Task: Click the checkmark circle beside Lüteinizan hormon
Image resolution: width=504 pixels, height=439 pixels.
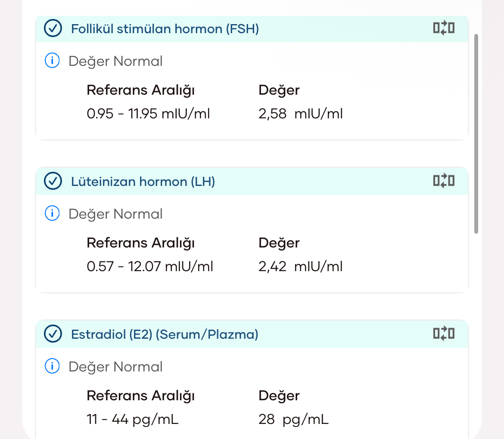Action: pyautogui.click(x=53, y=181)
